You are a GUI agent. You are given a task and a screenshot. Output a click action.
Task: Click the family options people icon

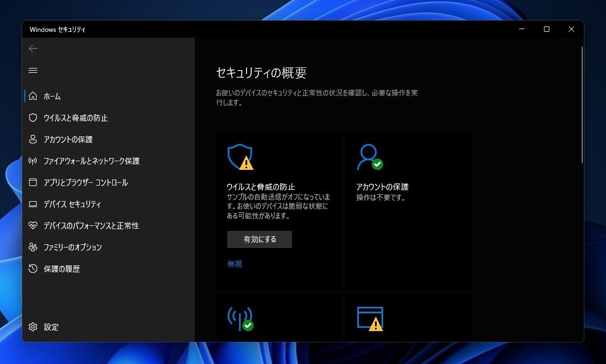(x=33, y=247)
